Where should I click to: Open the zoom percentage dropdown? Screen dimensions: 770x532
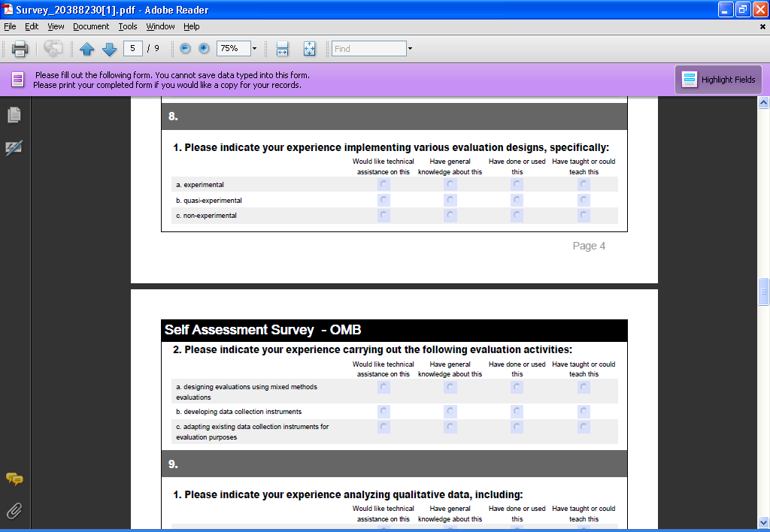(254, 49)
